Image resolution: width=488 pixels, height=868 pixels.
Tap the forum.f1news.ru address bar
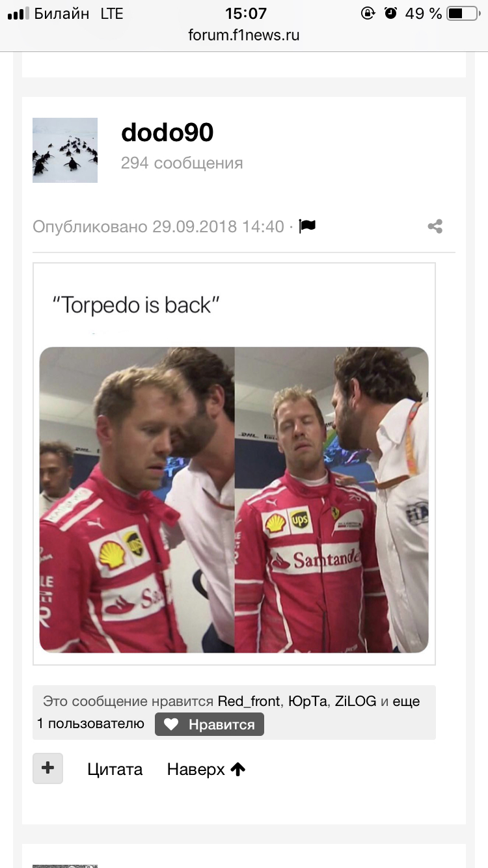point(244,35)
